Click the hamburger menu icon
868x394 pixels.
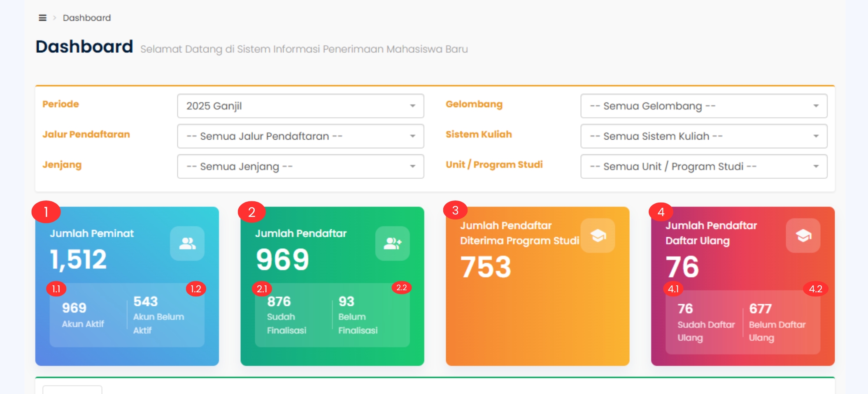coord(42,18)
